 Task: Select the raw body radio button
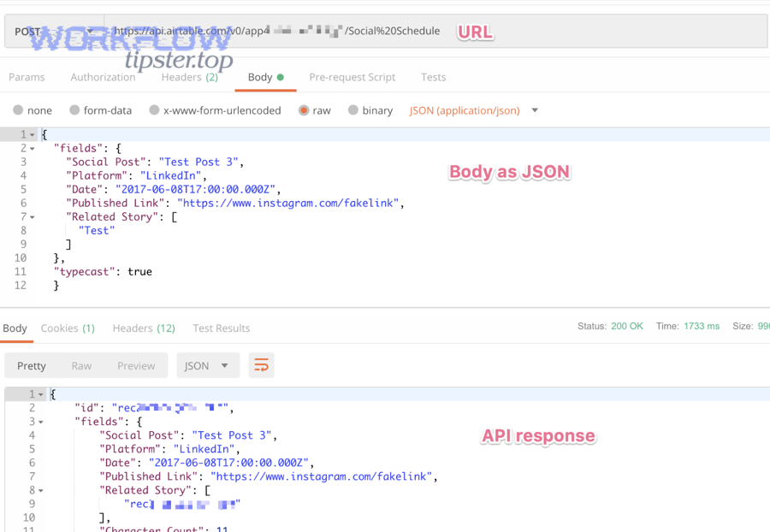point(304,110)
